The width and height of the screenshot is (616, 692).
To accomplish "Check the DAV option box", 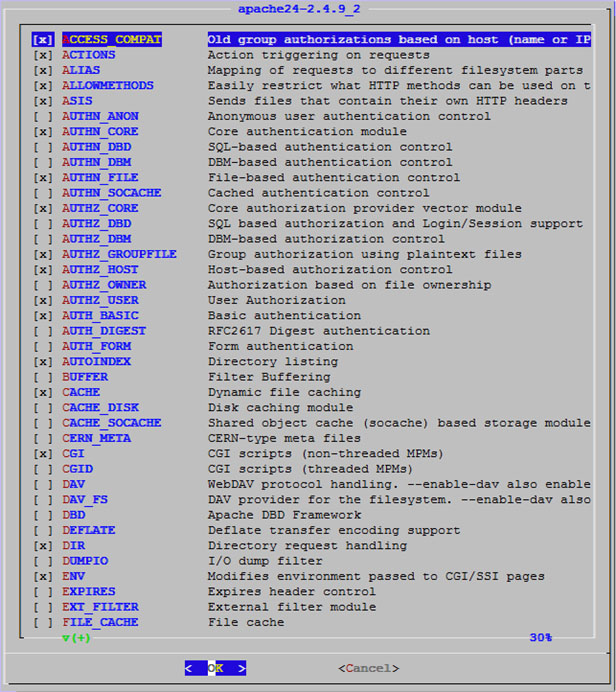I will point(43,485).
